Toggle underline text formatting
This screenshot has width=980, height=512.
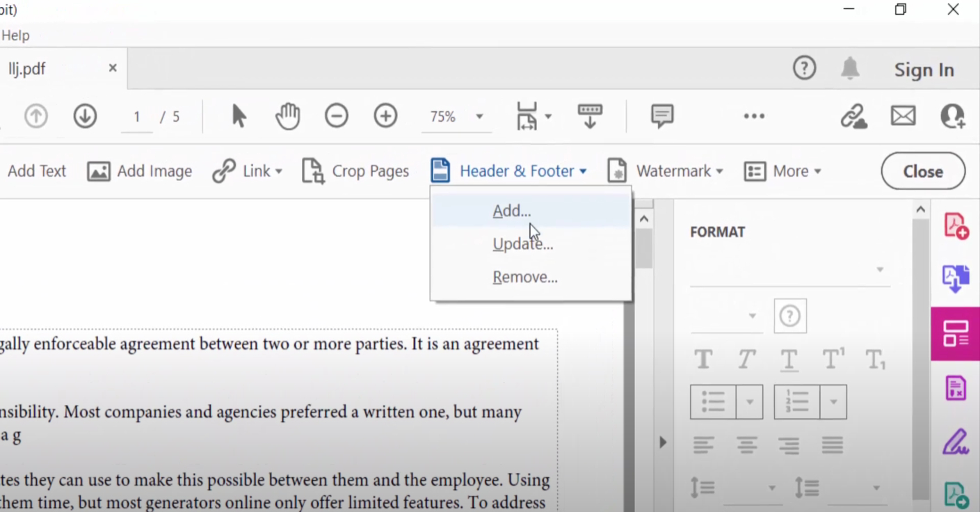click(788, 359)
